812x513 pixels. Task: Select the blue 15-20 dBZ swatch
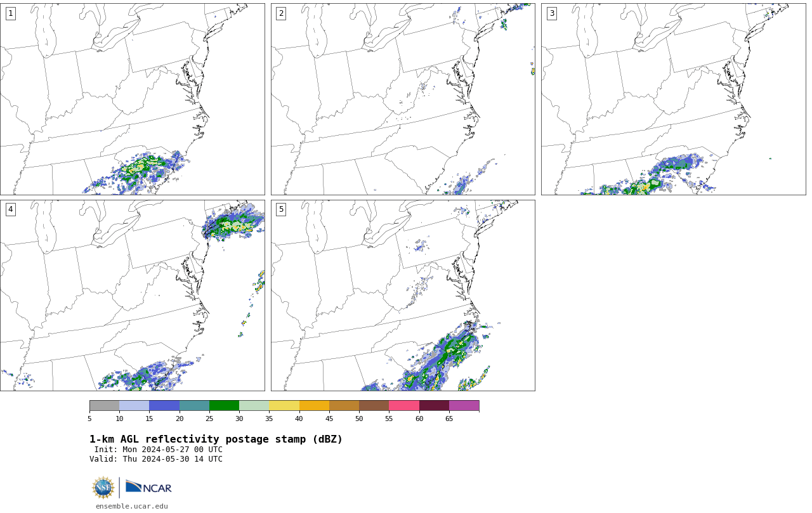(x=164, y=406)
